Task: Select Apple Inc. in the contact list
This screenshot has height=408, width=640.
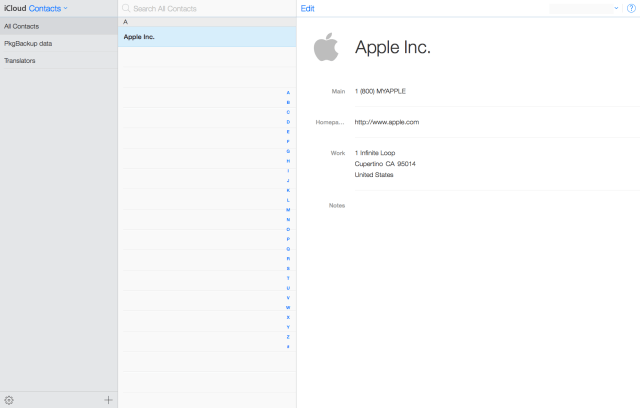Action: [207, 37]
